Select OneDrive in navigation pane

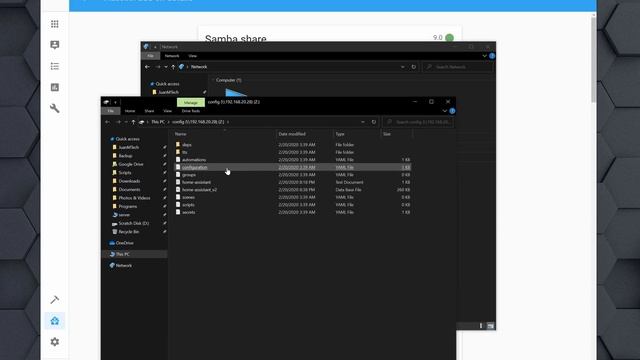pyautogui.click(x=124, y=243)
